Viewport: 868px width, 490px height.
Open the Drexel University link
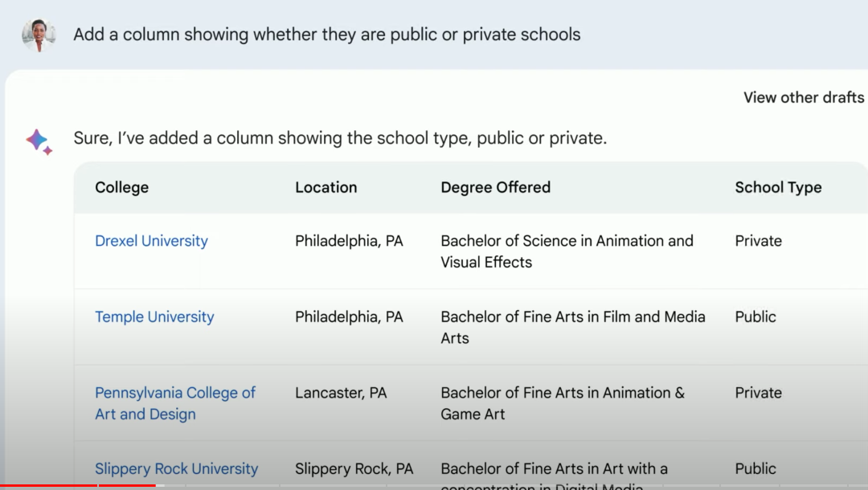[151, 241]
